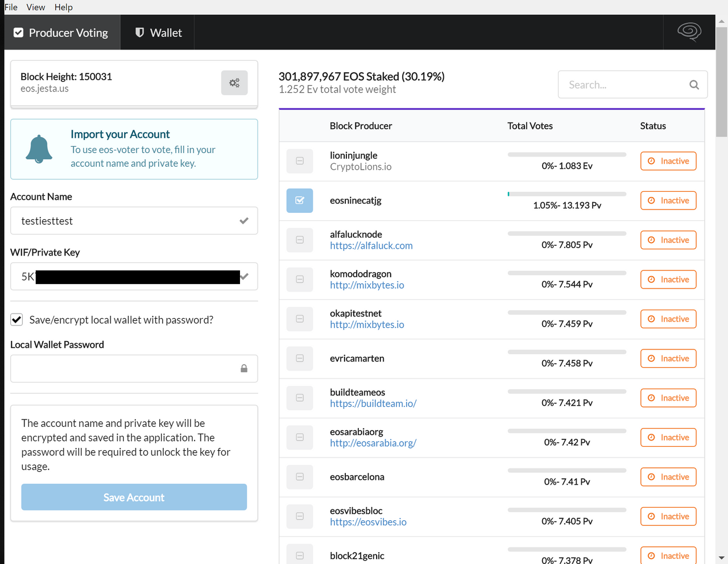Click the bell icon in import panel
The width and height of the screenshot is (728, 564).
pyautogui.click(x=39, y=149)
